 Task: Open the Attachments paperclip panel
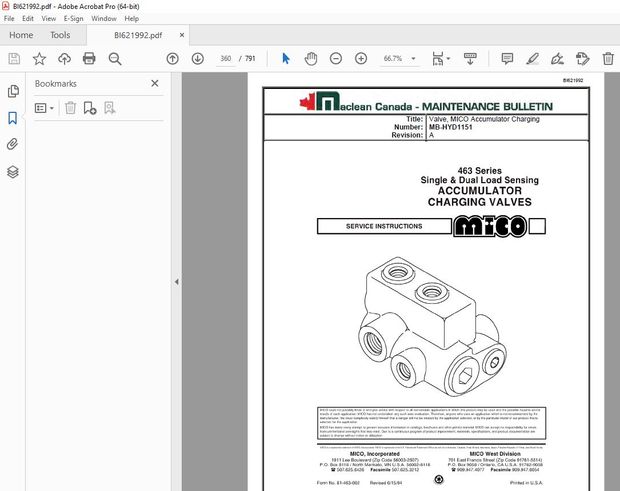tap(13, 144)
